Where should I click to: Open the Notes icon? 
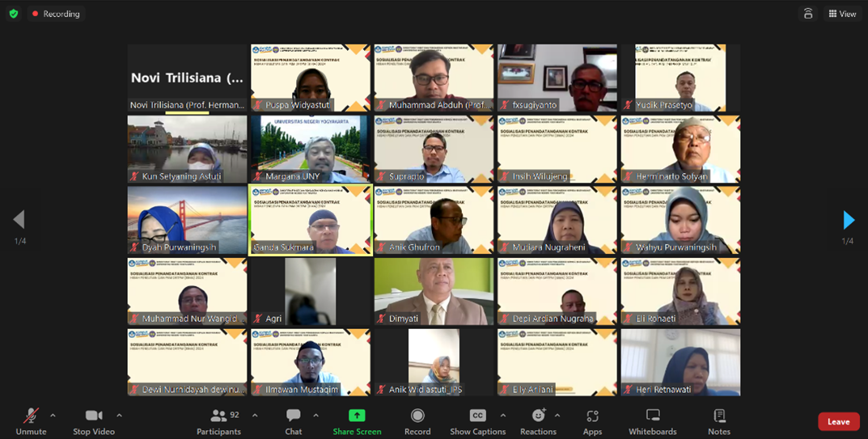(x=719, y=416)
